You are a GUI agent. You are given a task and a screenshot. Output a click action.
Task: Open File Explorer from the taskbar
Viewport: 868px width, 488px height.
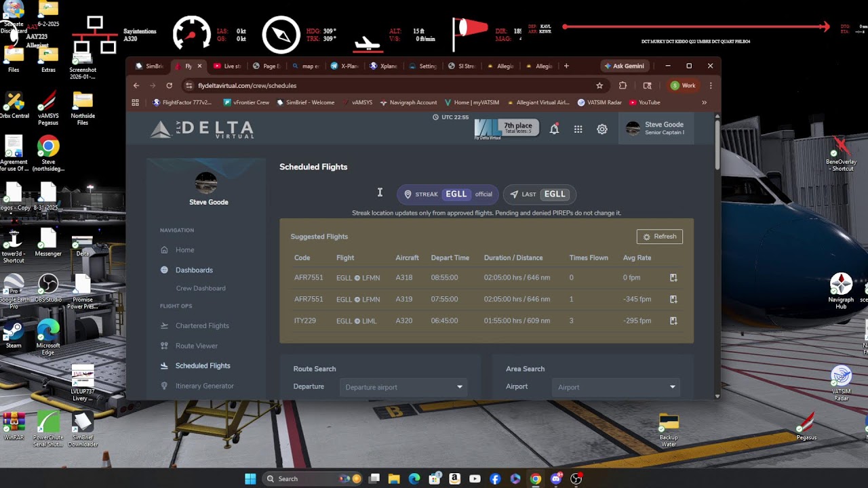coord(394,479)
